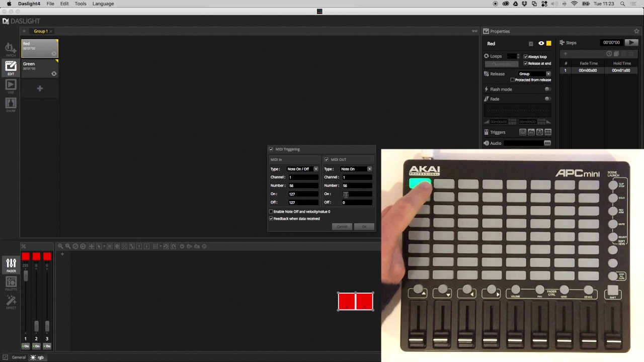The image size is (644, 362).
Task: Select the FADER panel icon
Action: (11, 265)
